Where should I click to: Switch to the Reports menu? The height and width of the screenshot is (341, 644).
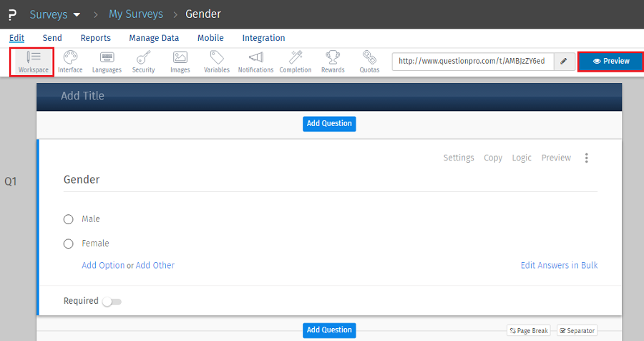95,38
